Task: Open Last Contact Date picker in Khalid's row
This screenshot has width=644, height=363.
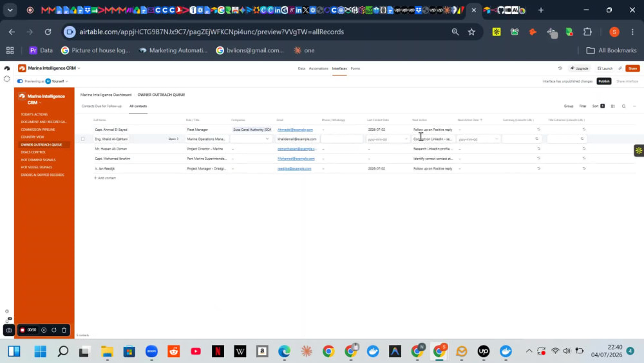Action: pyautogui.click(x=387, y=139)
